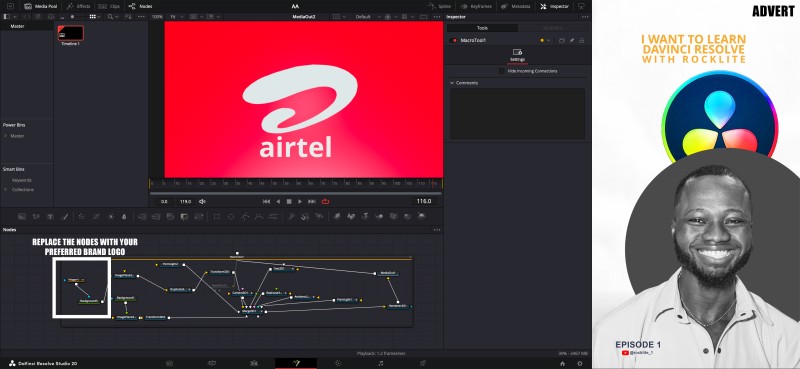
Task: Add a B-Spline mask tool
Action: (x=259, y=216)
